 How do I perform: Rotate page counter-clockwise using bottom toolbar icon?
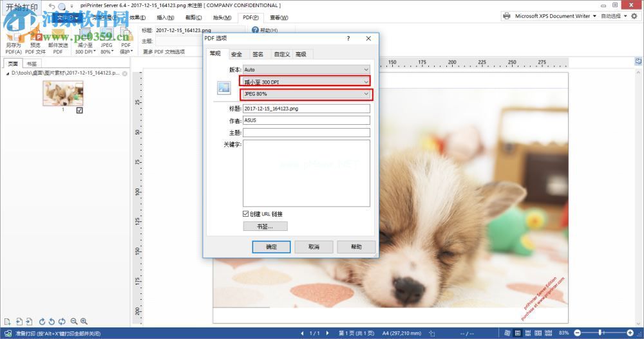pos(52,322)
